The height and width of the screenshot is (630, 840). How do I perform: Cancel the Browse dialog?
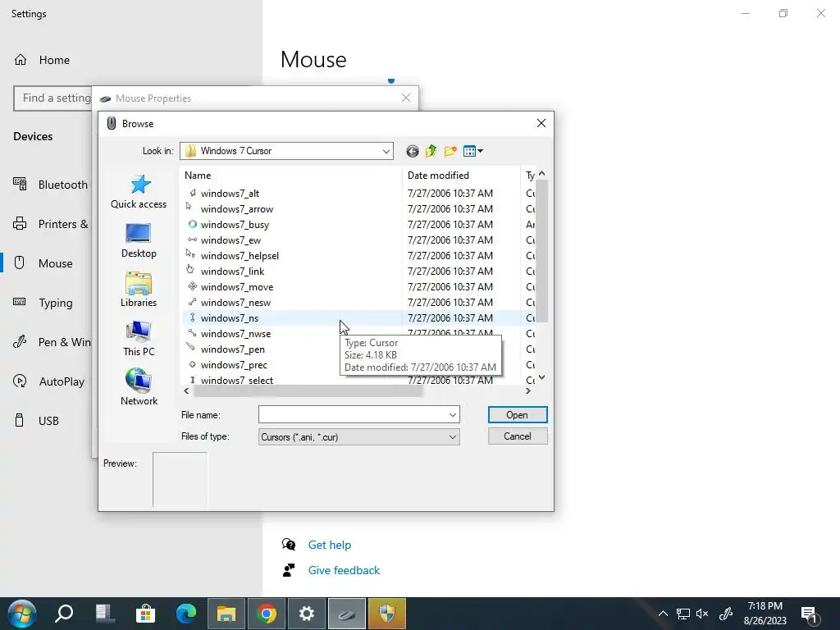(x=518, y=436)
